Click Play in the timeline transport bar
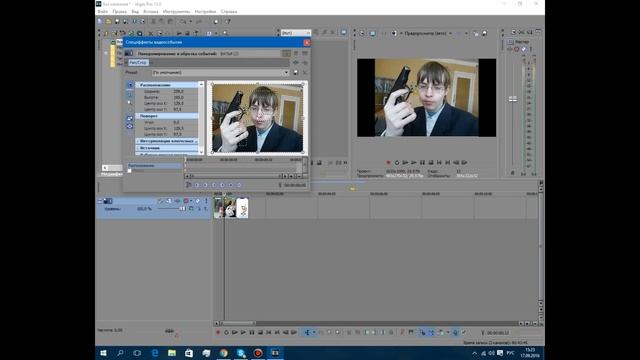Screen dimensions: 640x360 pos(243,333)
